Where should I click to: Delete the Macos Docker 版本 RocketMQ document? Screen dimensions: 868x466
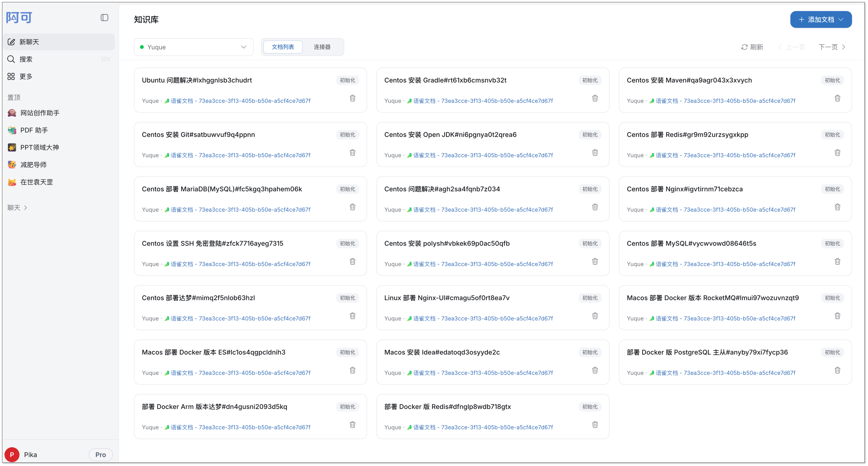[x=837, y=316]
